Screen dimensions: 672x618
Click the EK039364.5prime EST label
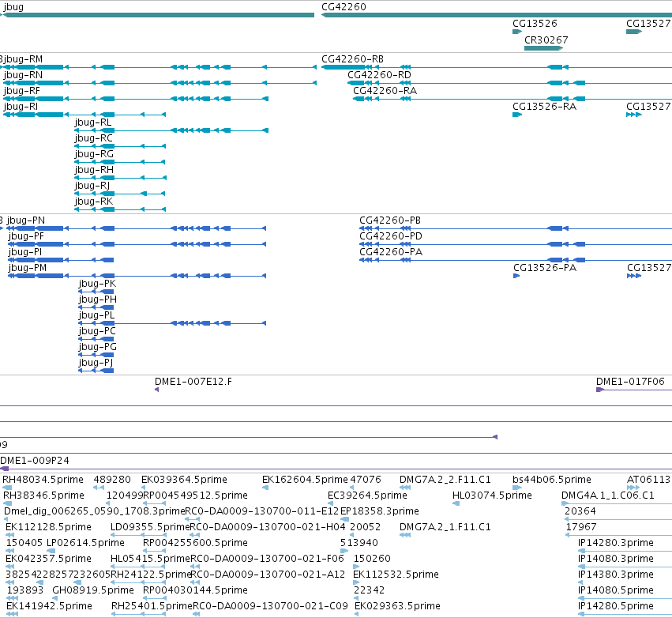click(184, 479)
